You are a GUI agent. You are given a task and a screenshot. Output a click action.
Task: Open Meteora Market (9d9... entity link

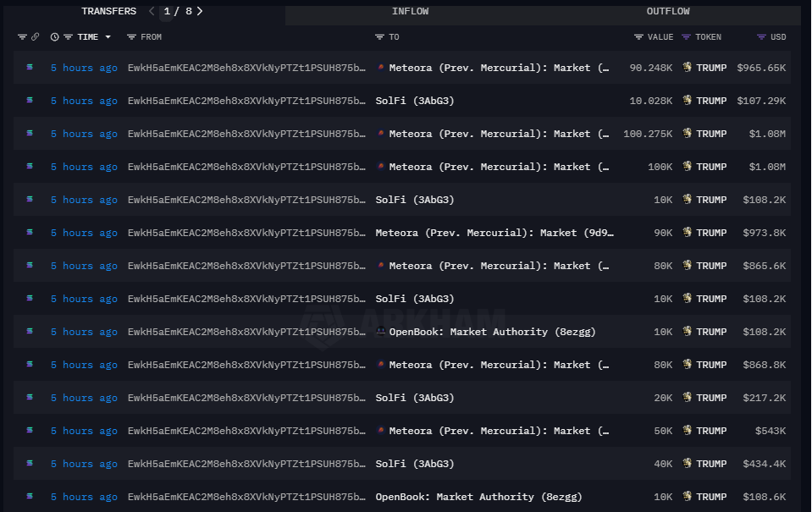(494, 233)
